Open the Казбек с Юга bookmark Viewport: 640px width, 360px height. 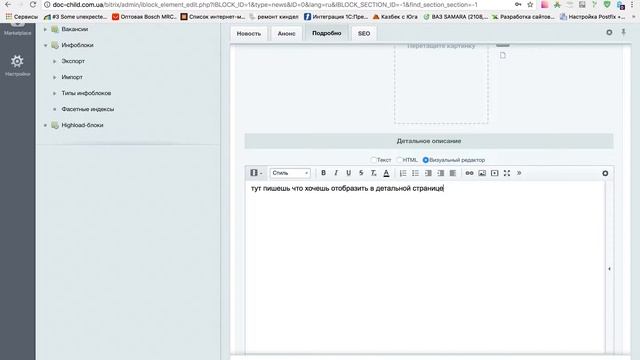click(x=395, y=17)
